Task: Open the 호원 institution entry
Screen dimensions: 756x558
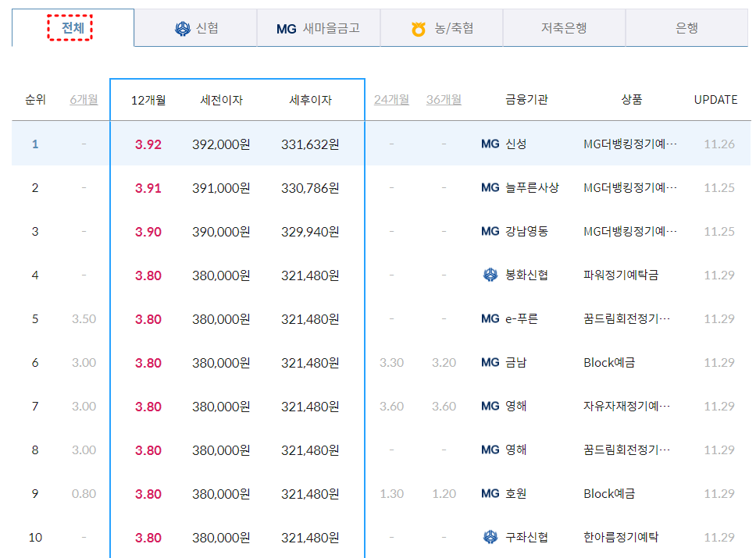Action: 516,494
